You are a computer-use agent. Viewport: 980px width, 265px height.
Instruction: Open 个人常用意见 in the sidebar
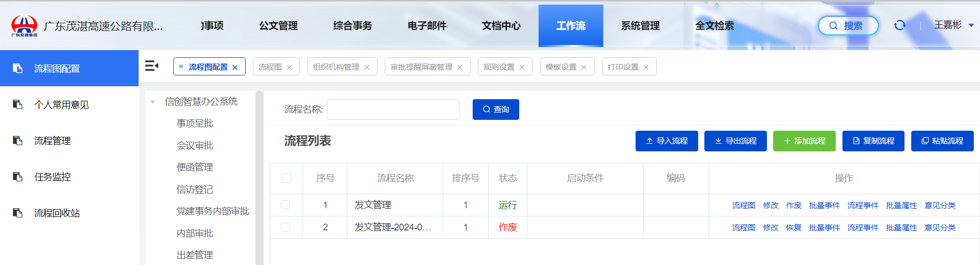point(69,104)
